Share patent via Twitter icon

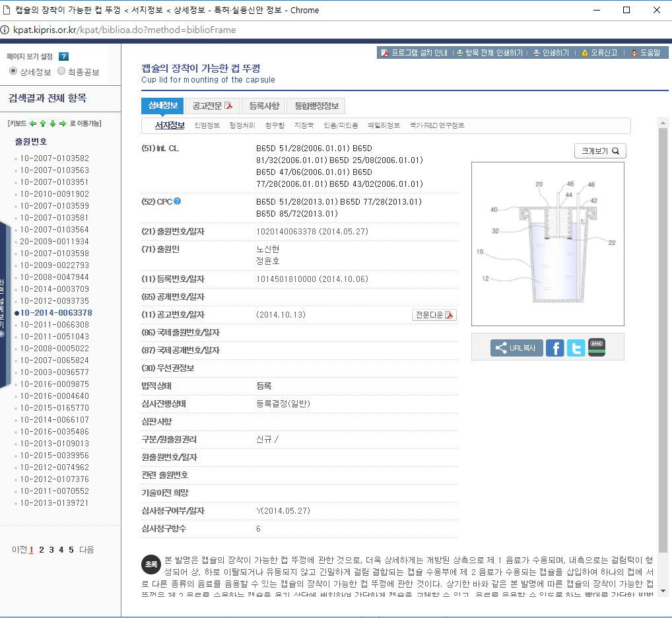tap(576, 348)
